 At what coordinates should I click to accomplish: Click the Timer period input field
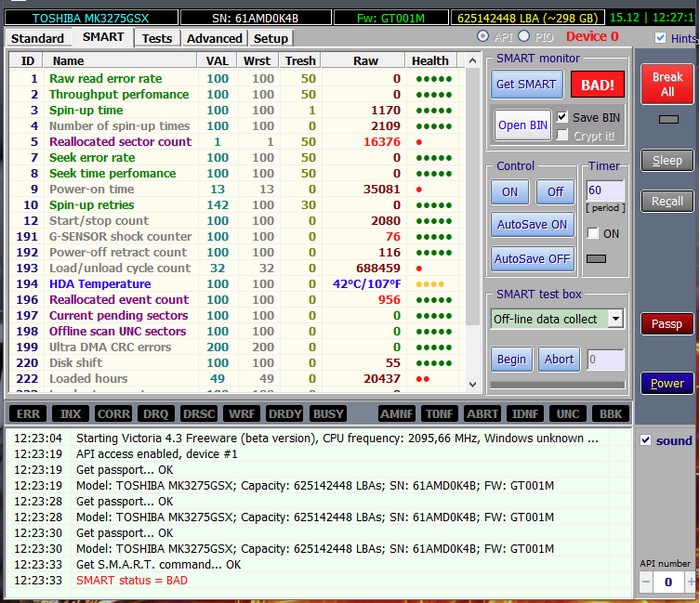tap(605, 190)
